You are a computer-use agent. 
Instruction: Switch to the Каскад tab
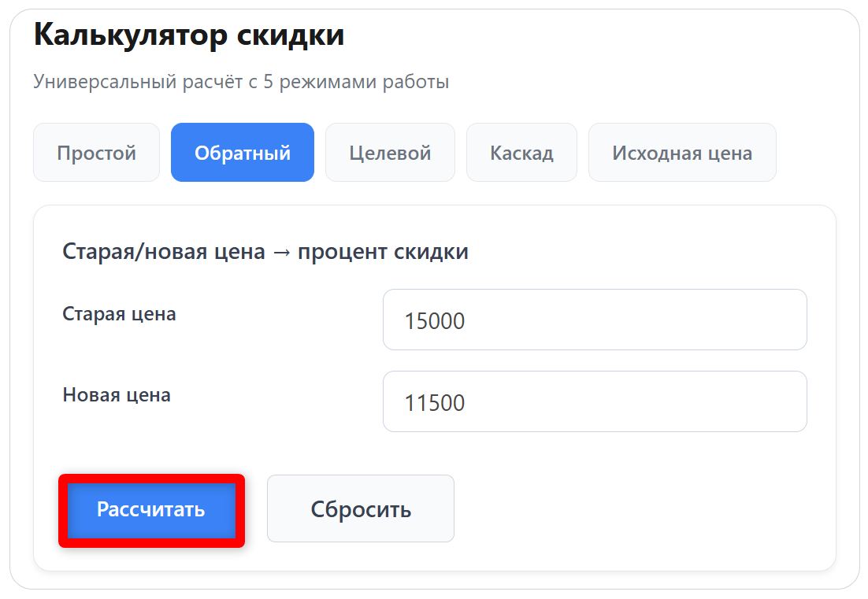pos(521,152)
